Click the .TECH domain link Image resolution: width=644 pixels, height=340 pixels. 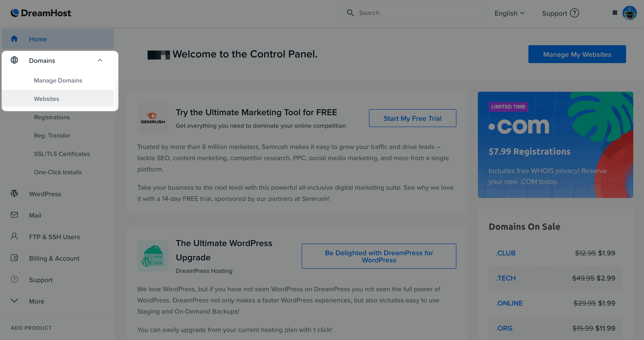point(506,278)
